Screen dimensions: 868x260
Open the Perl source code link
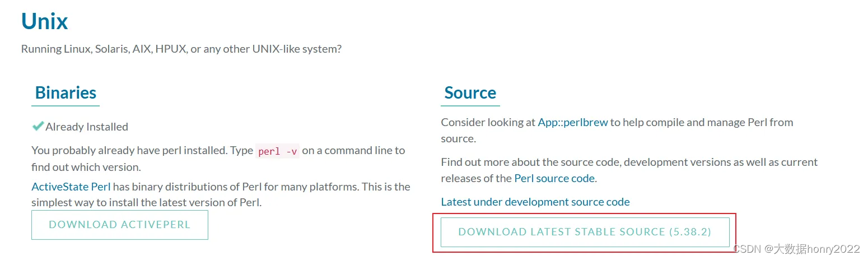coord(554,178)
